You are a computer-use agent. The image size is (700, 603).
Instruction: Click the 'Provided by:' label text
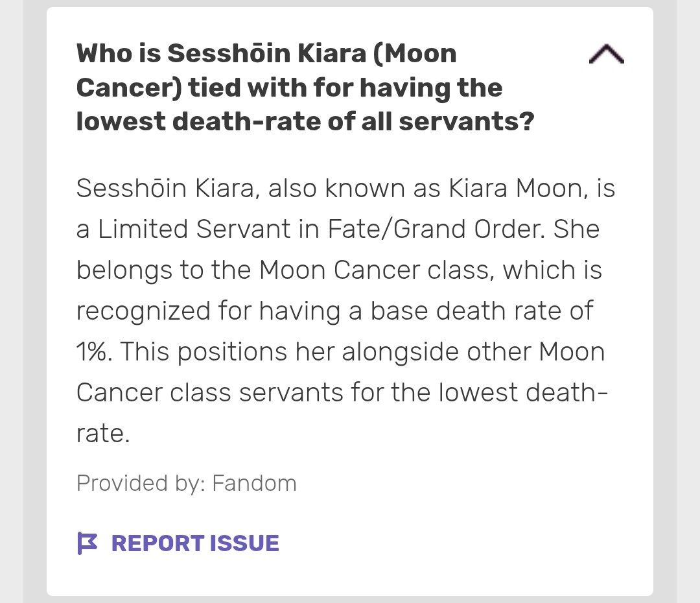tap(141, 483)
